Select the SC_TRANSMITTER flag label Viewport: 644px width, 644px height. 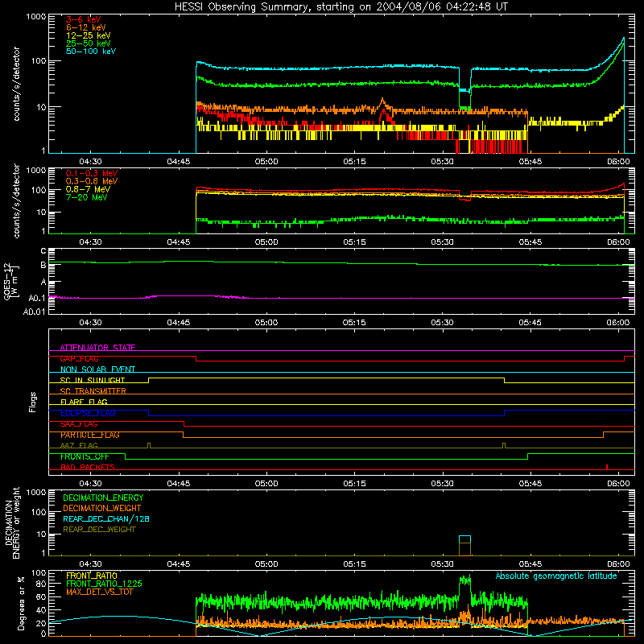tap(93, 391)
